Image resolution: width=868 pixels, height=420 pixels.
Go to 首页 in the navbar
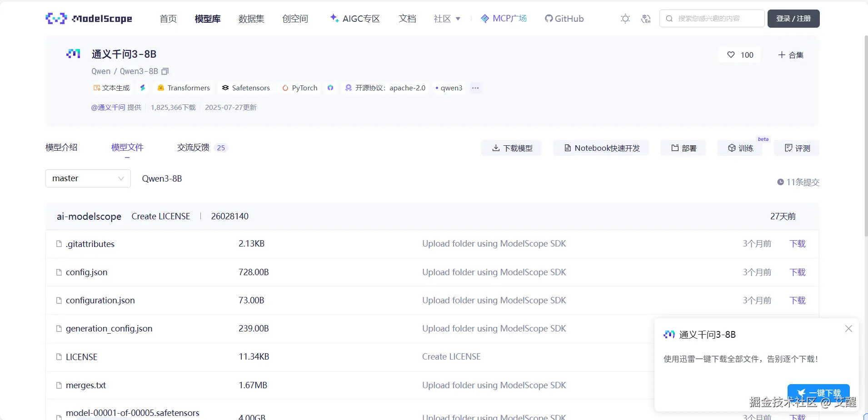pyautogui.click(x=168, y=19)
